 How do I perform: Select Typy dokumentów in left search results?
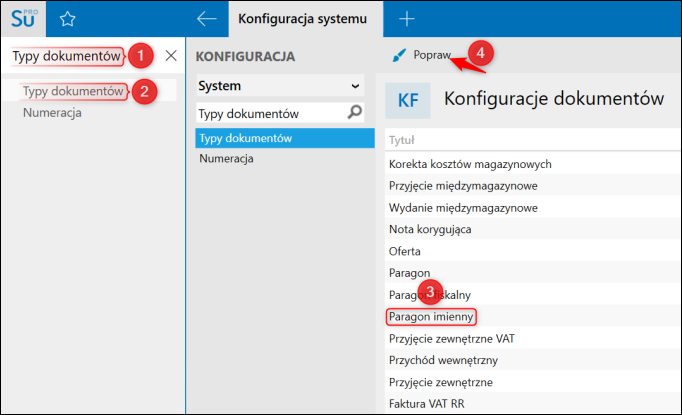click(x=73, y=91)
